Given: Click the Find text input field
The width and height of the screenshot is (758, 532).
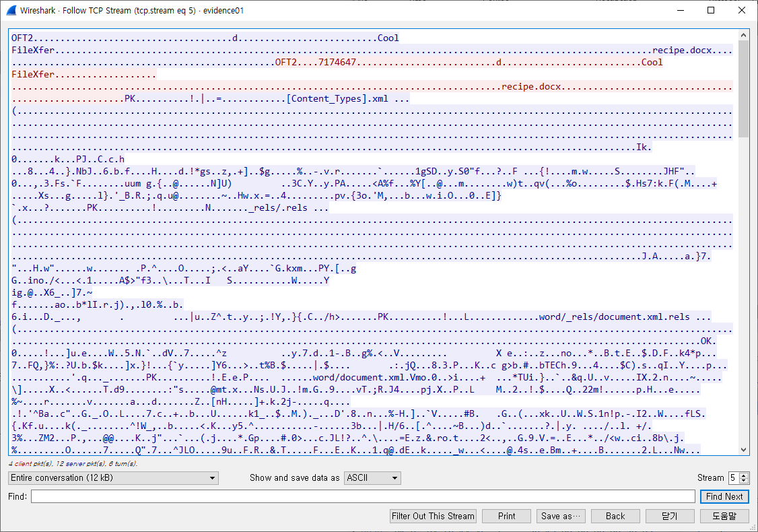Looking at the screenshot, I should point(363,496).
